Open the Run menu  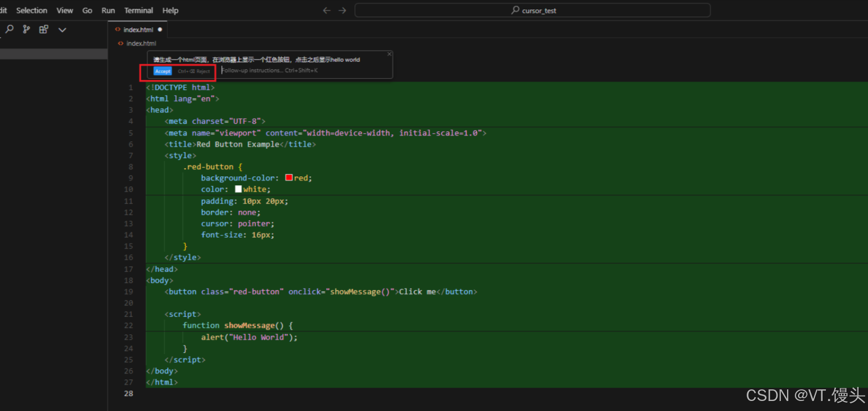click(108, 11)
